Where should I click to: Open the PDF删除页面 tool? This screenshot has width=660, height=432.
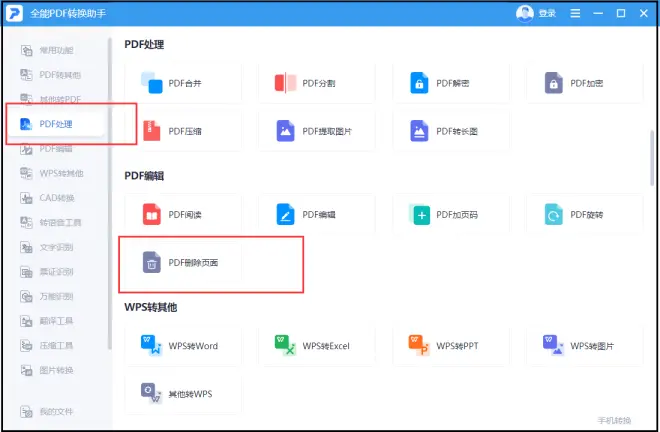(183, 263)
